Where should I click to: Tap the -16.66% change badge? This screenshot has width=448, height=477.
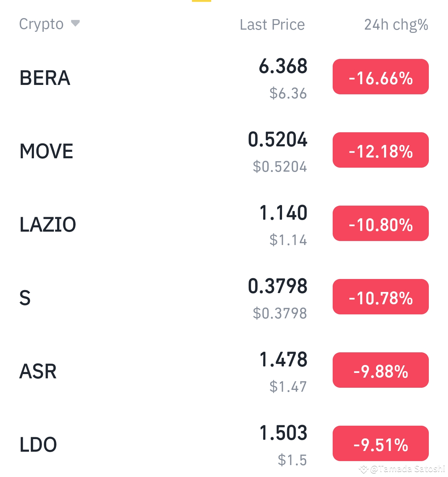coord(381,77)
